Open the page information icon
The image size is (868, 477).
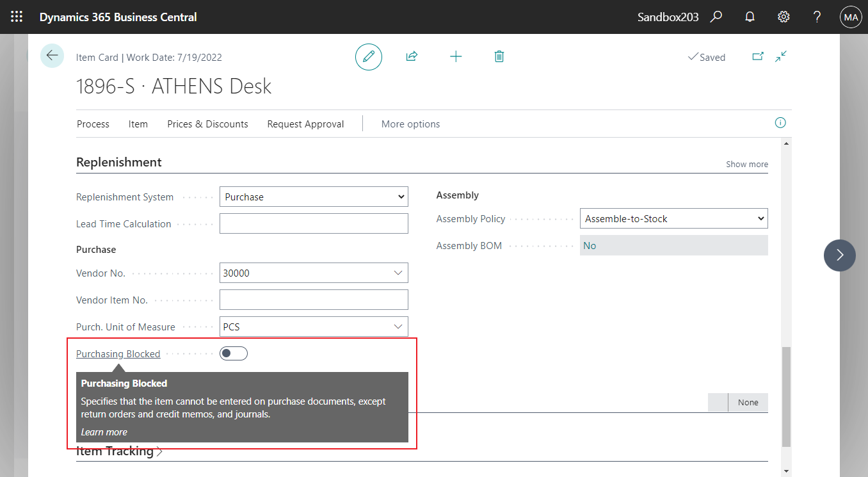(x=780, y=122)
